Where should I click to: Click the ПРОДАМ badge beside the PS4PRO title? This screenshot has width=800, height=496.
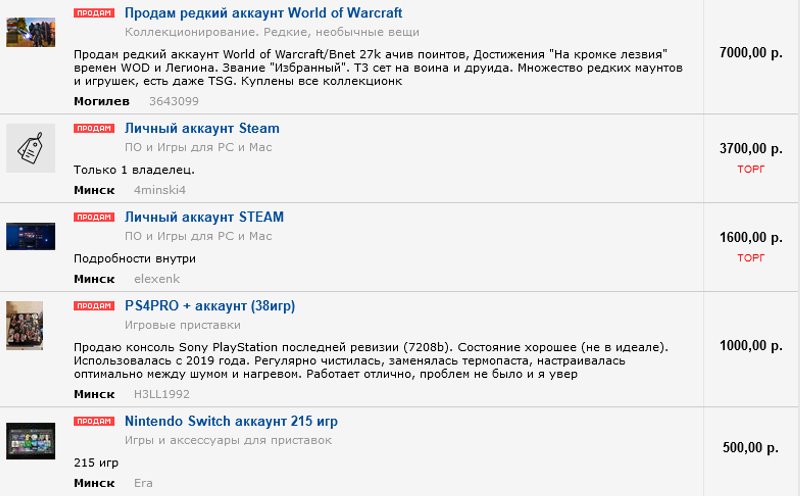coord(94,306)
